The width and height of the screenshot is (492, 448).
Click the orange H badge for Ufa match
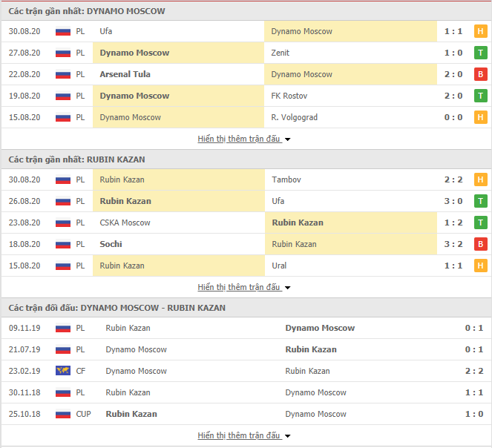(x=480, y=31)
